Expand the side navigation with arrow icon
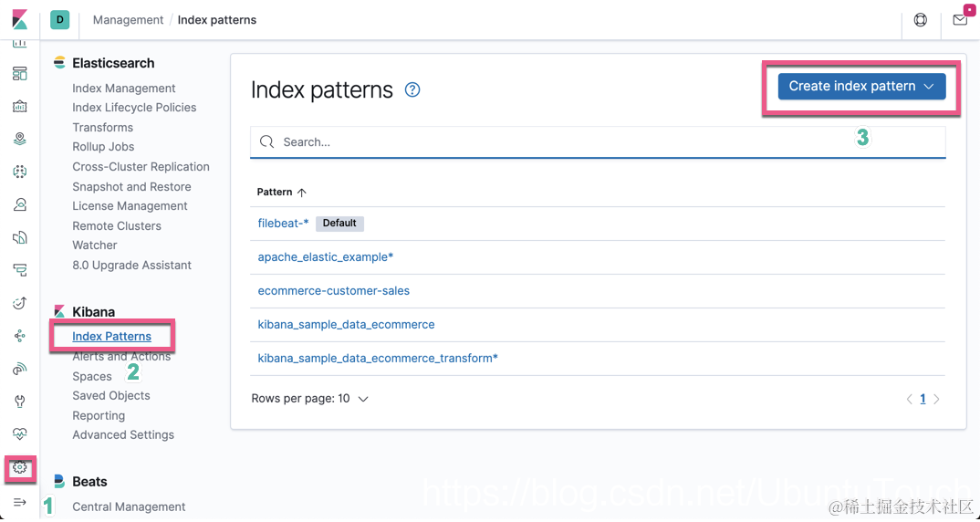Screen dimensions: 980x522 (x=20, y=502)
